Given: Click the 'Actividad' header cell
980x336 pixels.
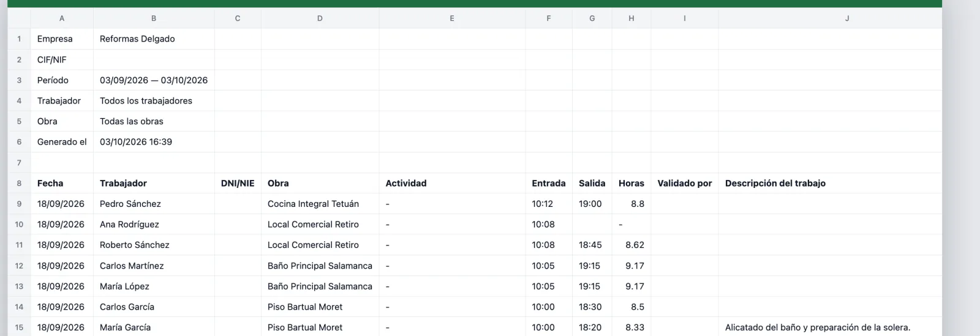Looking at the screenshot, I should click(x=452, y=183).
